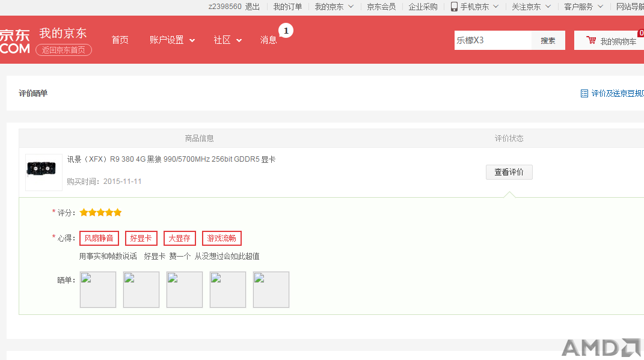This screenshot has width=644, height=360.
Task: Expand the 账户设置 menu
Action: [172, 40]
